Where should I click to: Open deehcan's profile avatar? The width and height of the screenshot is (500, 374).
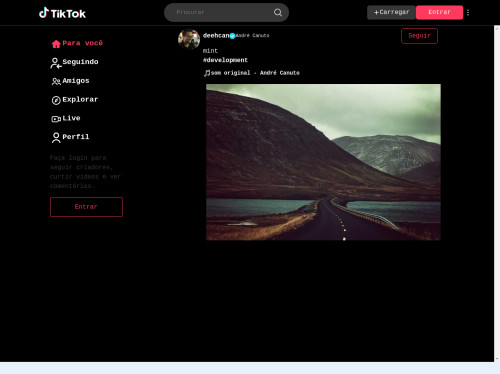point(189,39)
